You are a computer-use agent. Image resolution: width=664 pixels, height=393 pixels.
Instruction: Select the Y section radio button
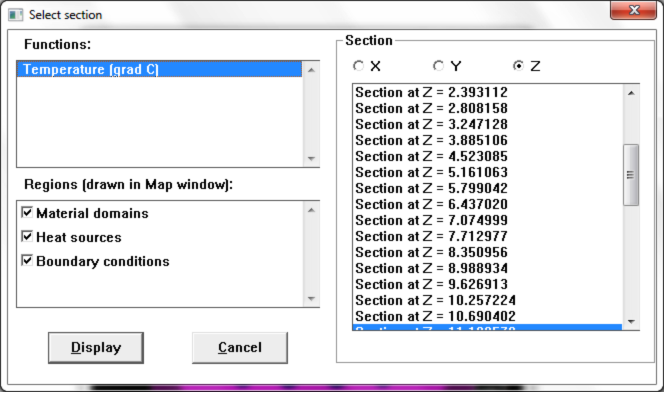click(x=438, y=66)
